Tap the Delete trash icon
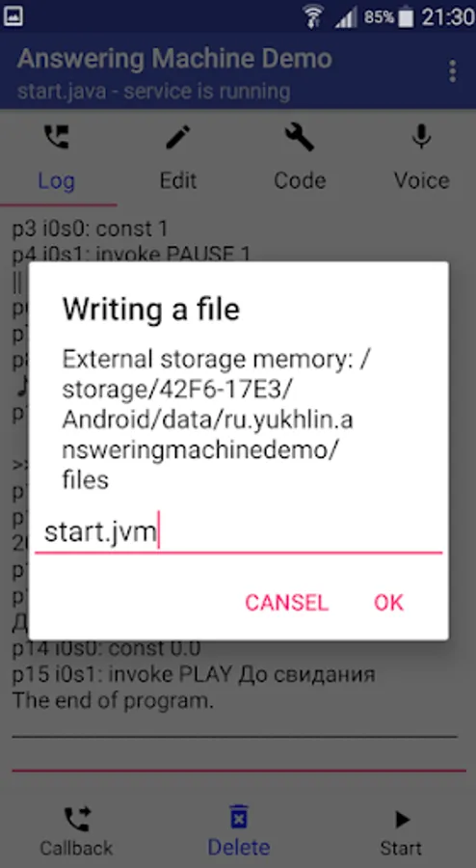Screen dimensions: 476x868 239,818
